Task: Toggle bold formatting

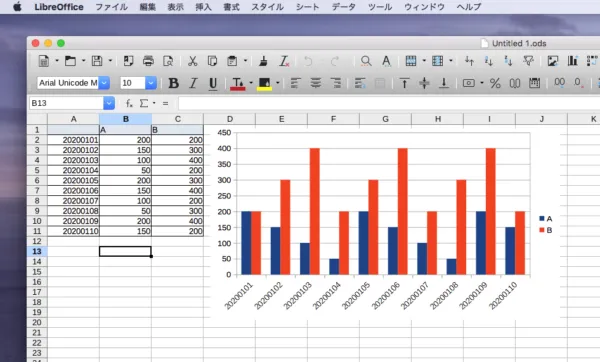Action: point(174,83)
